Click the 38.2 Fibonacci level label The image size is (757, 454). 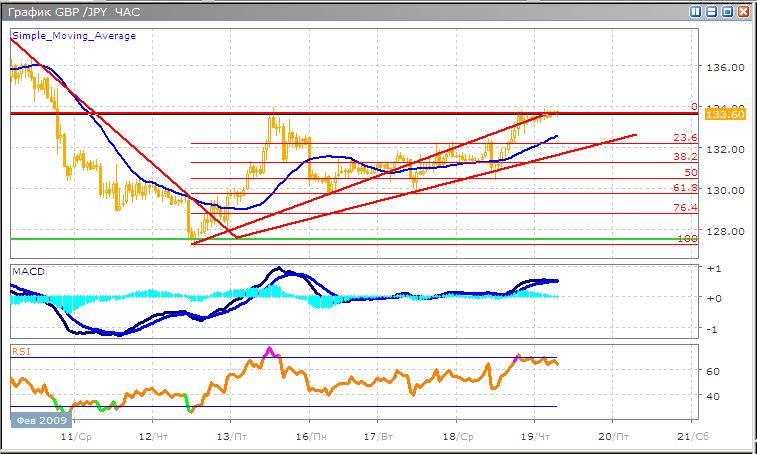[x=684, y=157]
